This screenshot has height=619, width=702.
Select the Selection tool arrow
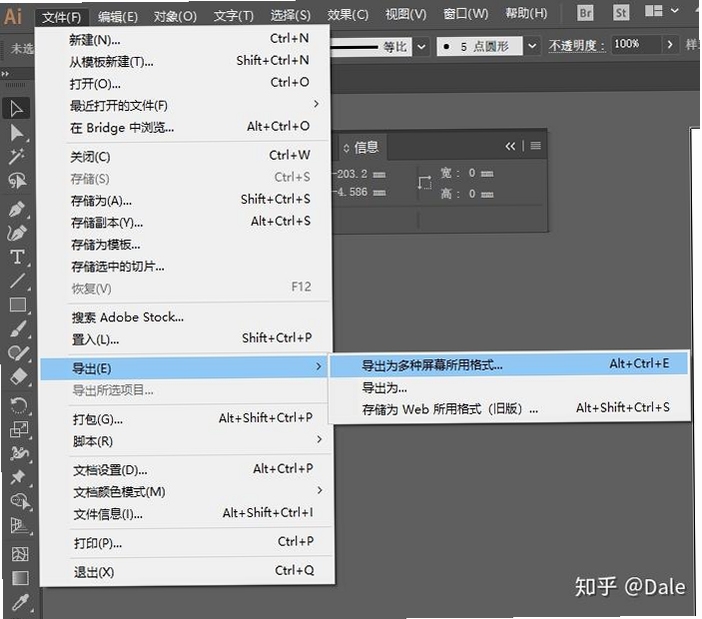point(17,109)
